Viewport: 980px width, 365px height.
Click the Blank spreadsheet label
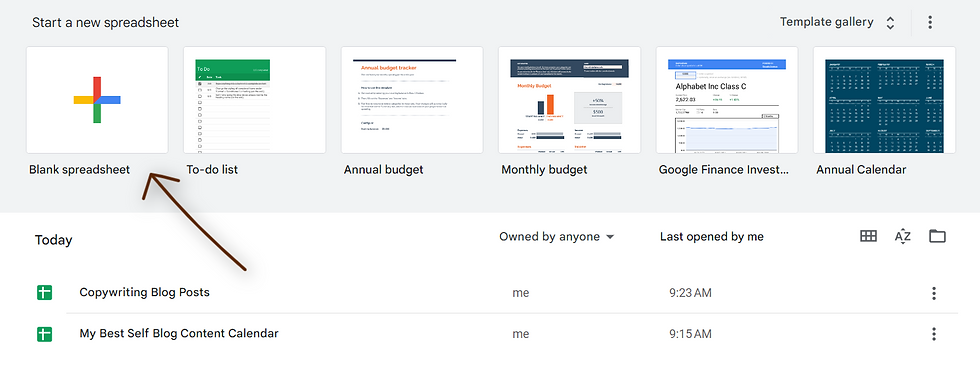pyautogui.click(x=79, y=170)
